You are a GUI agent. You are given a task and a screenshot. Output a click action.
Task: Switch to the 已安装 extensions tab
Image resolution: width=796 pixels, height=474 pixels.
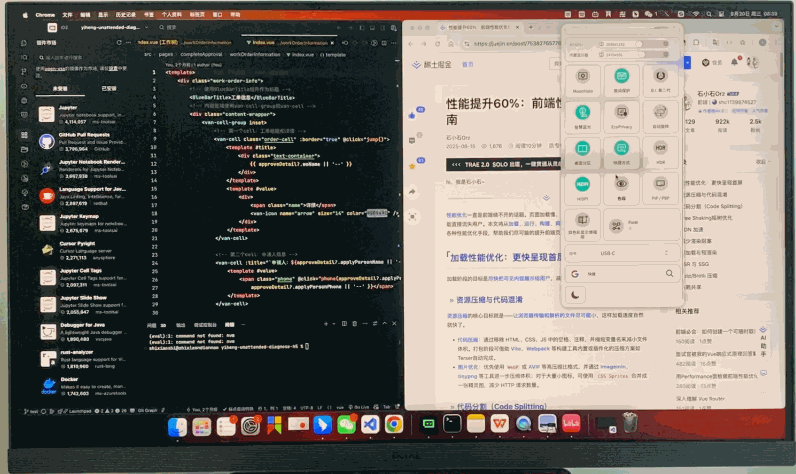click(x=109, y=88)
